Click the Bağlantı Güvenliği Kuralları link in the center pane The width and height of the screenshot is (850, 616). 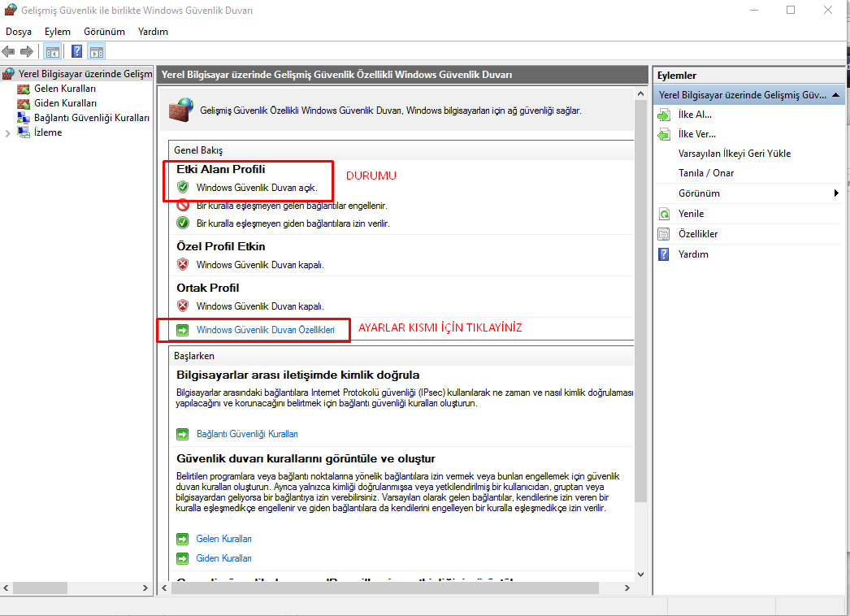coord(247,434)
